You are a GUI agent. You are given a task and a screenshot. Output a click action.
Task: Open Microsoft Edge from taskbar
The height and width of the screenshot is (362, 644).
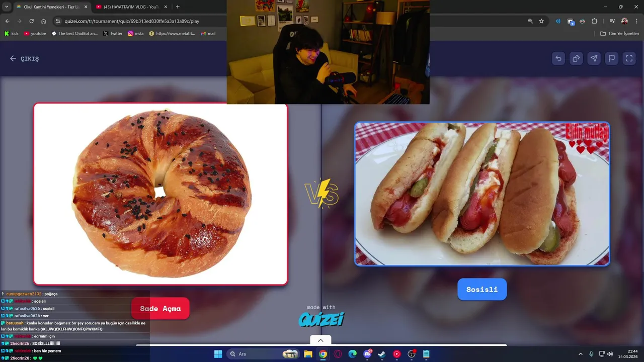coord(353,354)
